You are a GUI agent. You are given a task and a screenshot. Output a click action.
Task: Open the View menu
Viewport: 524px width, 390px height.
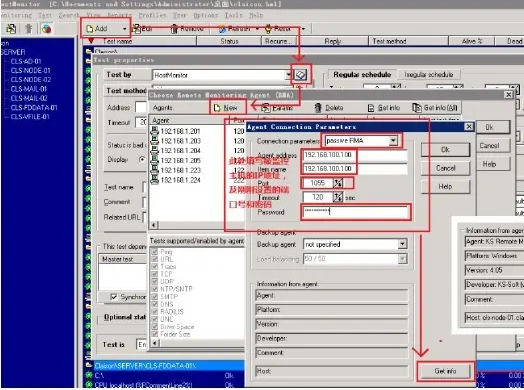[x=93, y=15]
